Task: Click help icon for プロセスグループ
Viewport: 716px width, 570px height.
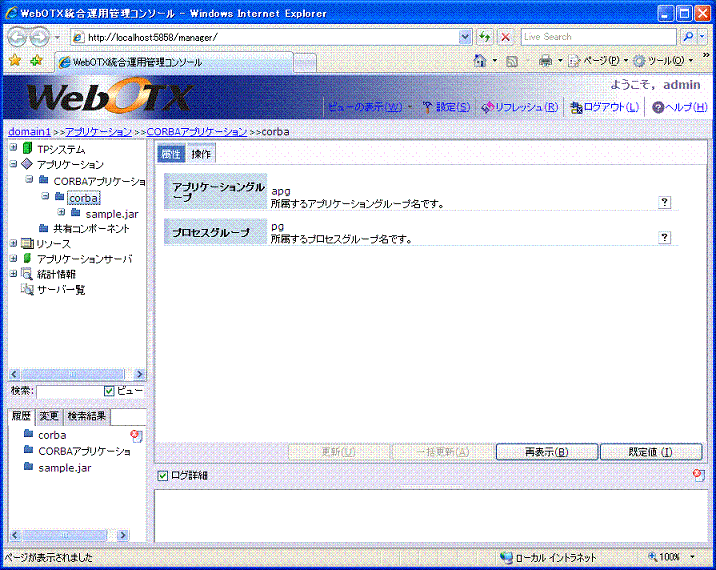Action: click(x=664, y=237)
